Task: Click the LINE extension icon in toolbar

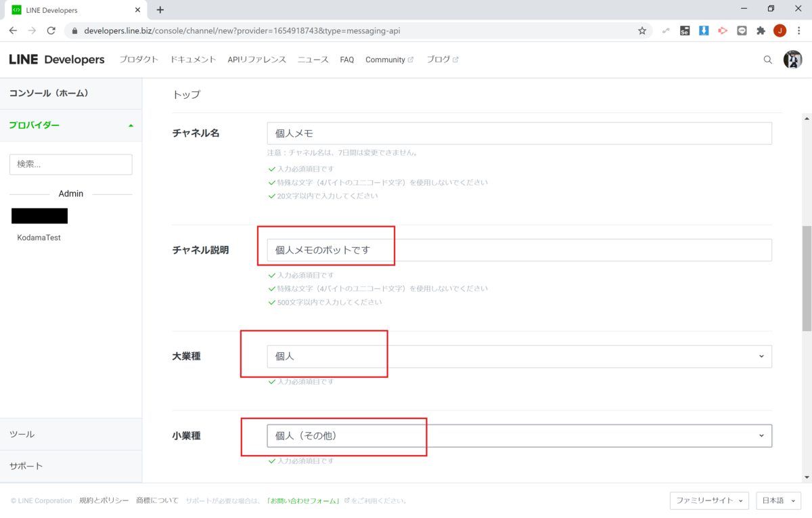Action: point(742,30)
